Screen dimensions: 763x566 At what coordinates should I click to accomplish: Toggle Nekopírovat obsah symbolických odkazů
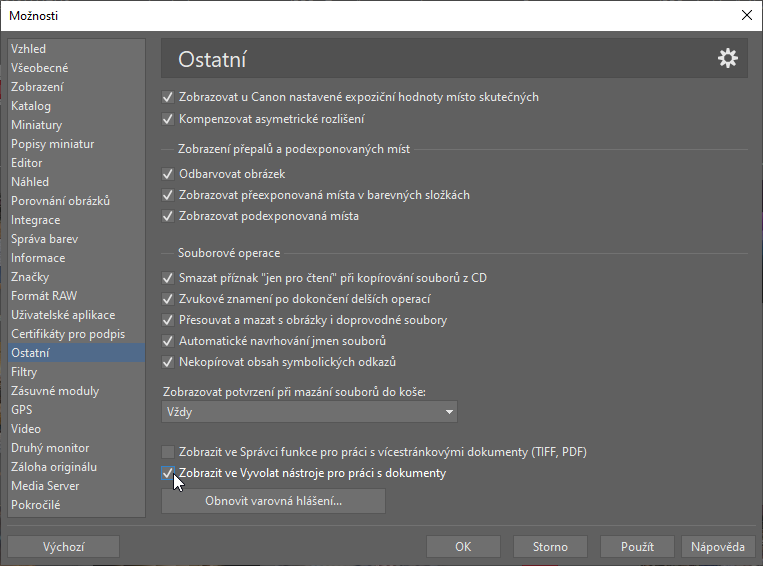168,362
